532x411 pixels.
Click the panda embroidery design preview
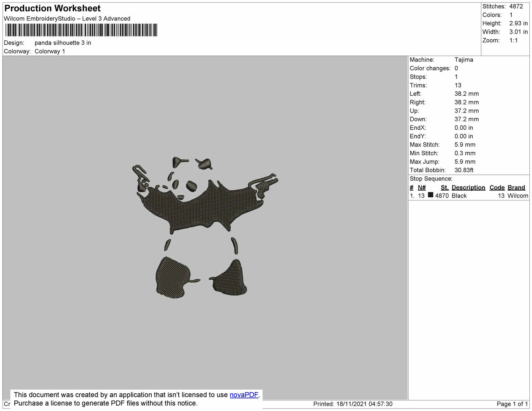pos(205,227)
